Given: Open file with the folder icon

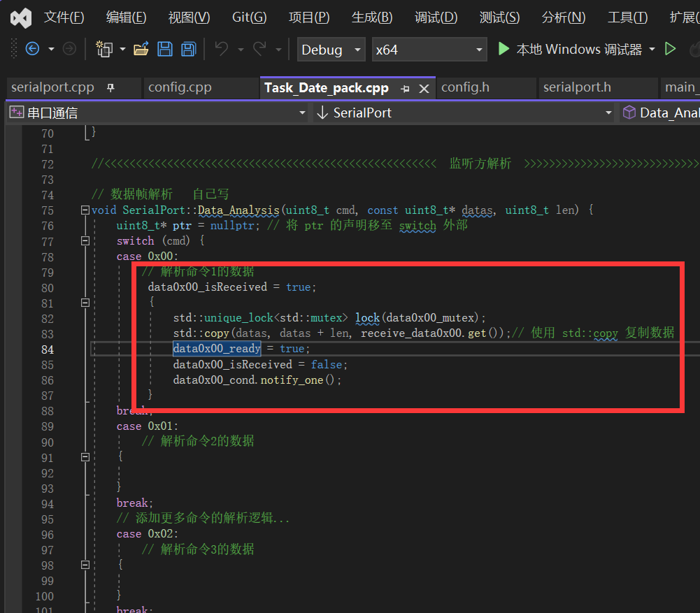Looking at the screenshot, I should 141,49.
